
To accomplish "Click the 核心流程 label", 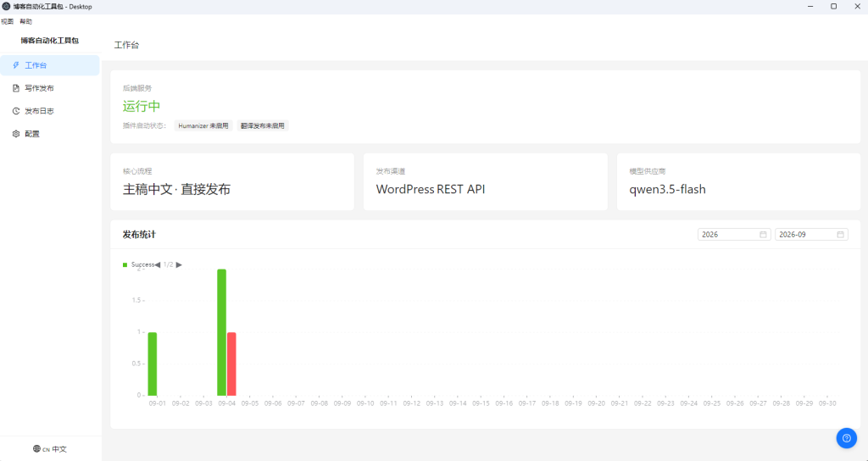I will 137,171.
